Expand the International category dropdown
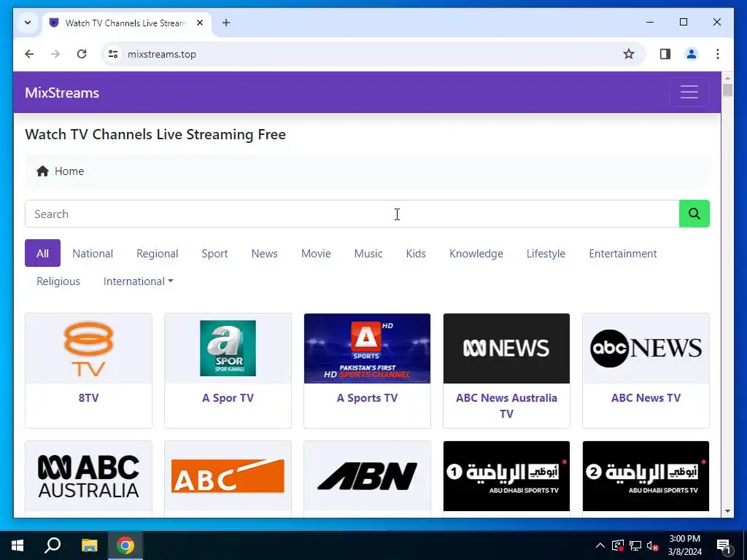 [x=138, y=281]
